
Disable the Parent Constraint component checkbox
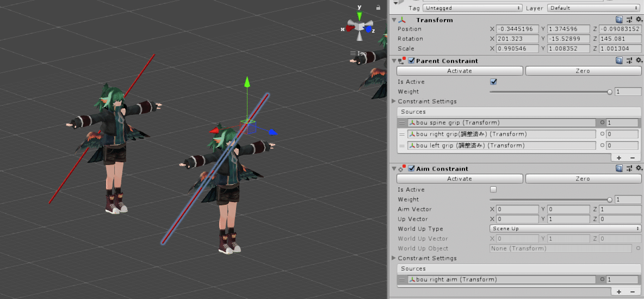coord(412,61)
